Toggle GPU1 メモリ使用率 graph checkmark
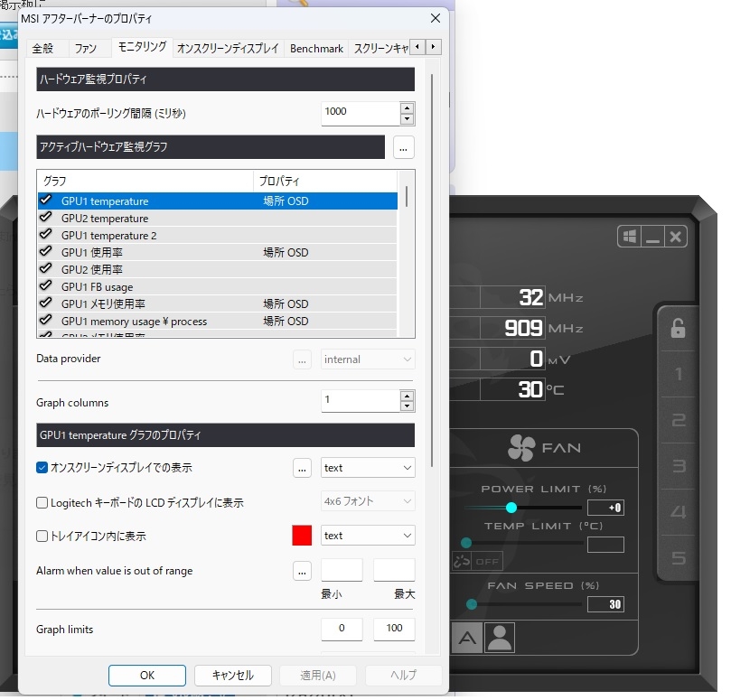731x700 pixels. [x=46, y=303]
